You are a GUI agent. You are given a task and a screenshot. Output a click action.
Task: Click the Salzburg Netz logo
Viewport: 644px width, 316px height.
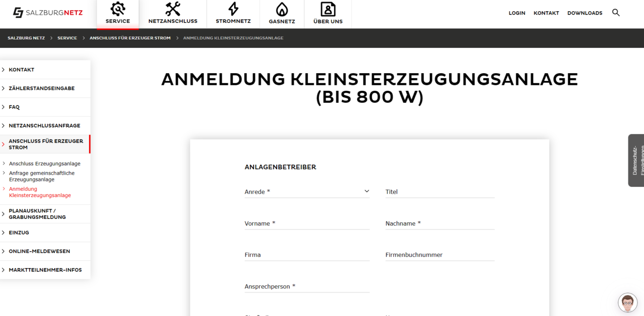48,13
